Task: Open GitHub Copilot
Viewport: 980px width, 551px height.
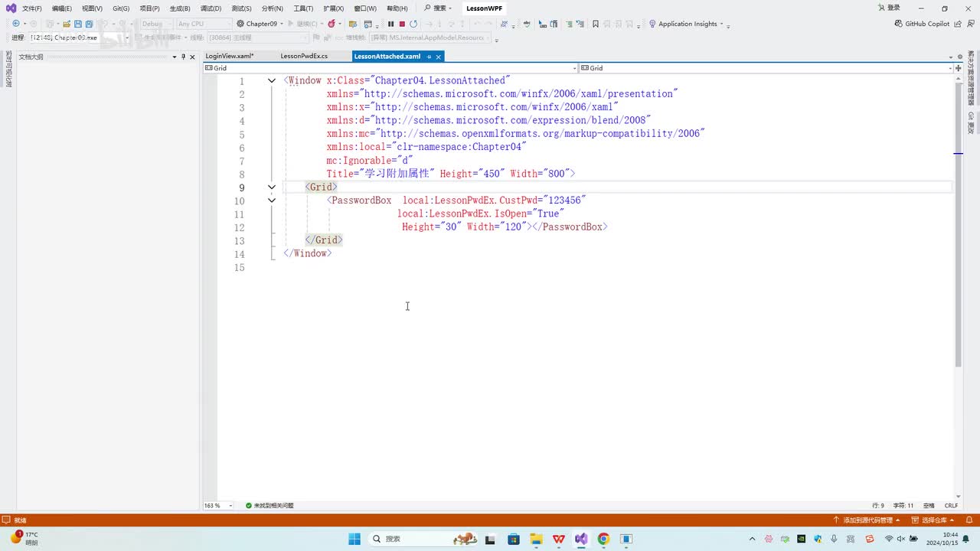Action: tap(923, 24)
